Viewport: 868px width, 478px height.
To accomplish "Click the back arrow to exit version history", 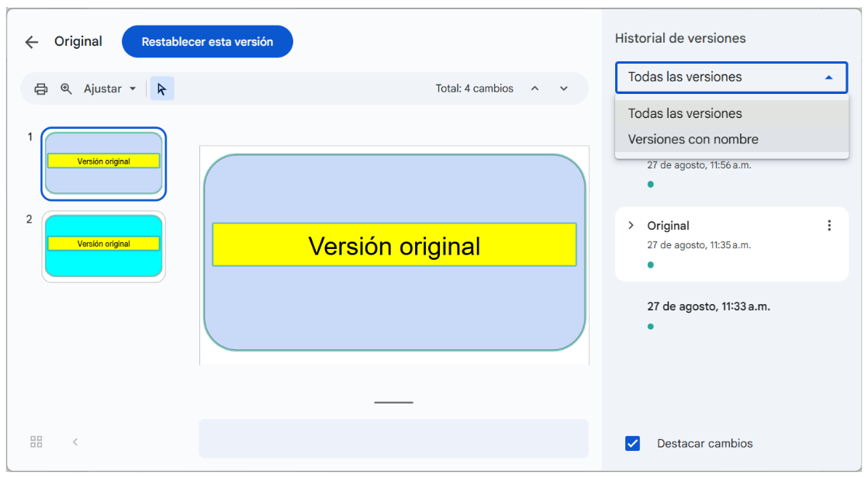I will point(32,42).
